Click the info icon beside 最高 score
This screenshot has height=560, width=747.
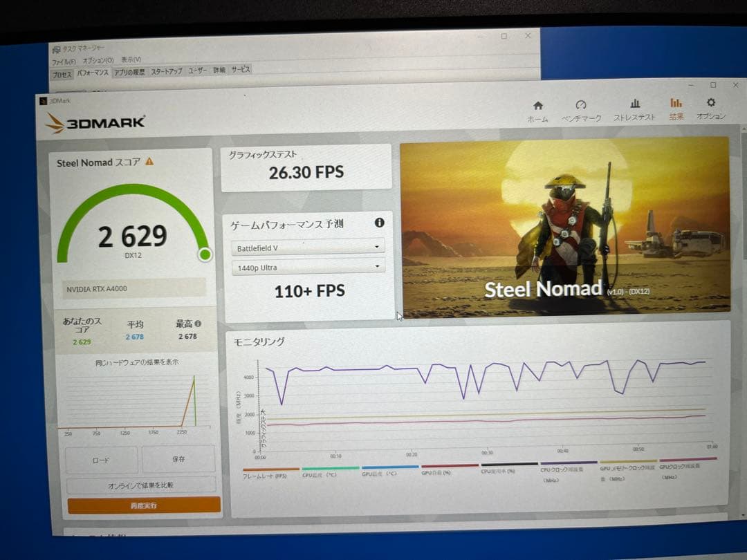pyautogui.click(x=199, y=323)
